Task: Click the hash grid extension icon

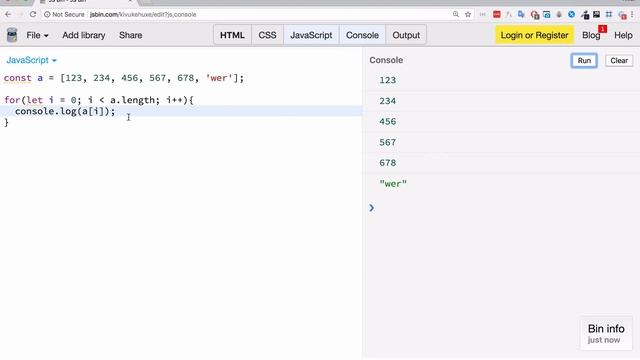Action: (x=609, y=14)
